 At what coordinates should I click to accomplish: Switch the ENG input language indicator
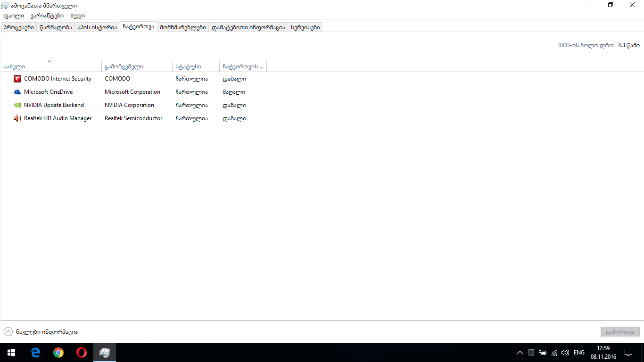point(579,353)
